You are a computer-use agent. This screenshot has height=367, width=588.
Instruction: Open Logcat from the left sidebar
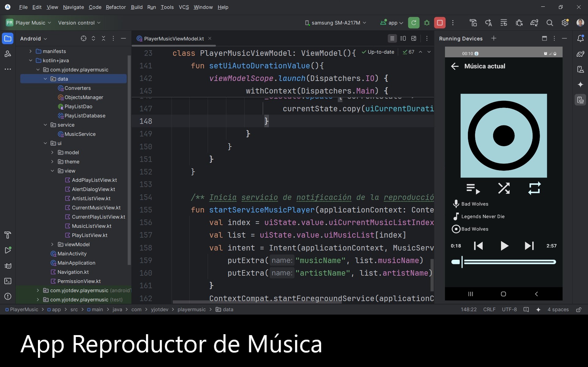click(8, 266)
